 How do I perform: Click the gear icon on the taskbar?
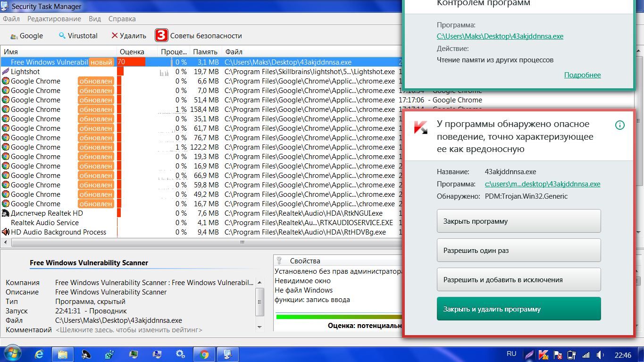pyautogui.click(x=180, y=354)
